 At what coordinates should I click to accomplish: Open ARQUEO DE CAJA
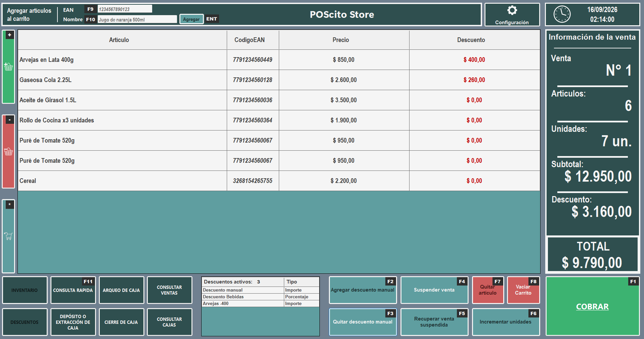click(x=121, y=290)
